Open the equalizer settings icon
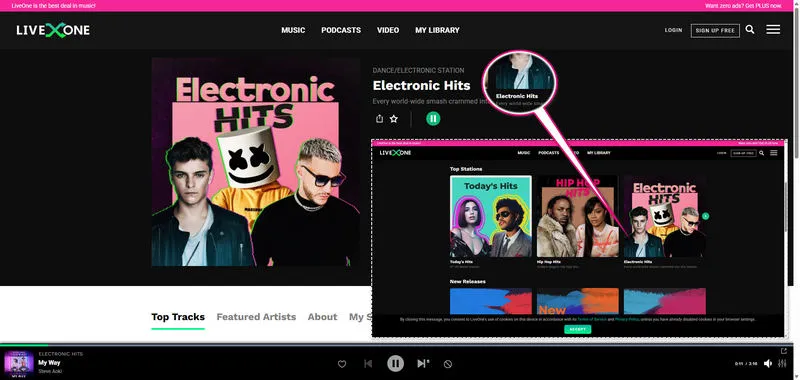 [x=782, y=364]
